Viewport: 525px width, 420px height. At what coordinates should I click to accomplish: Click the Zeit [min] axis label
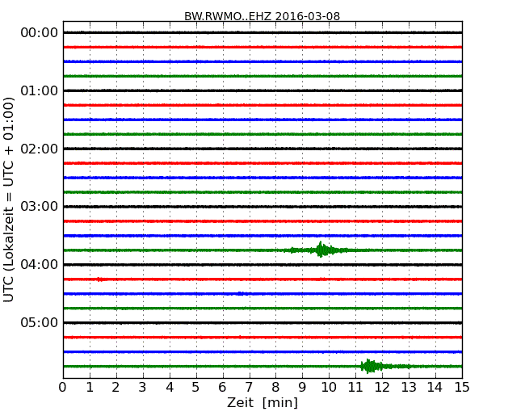pos(262,402)
